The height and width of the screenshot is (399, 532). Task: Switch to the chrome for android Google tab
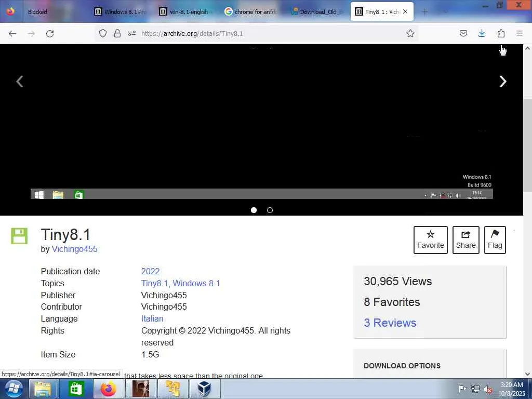(x=252, y=12)
